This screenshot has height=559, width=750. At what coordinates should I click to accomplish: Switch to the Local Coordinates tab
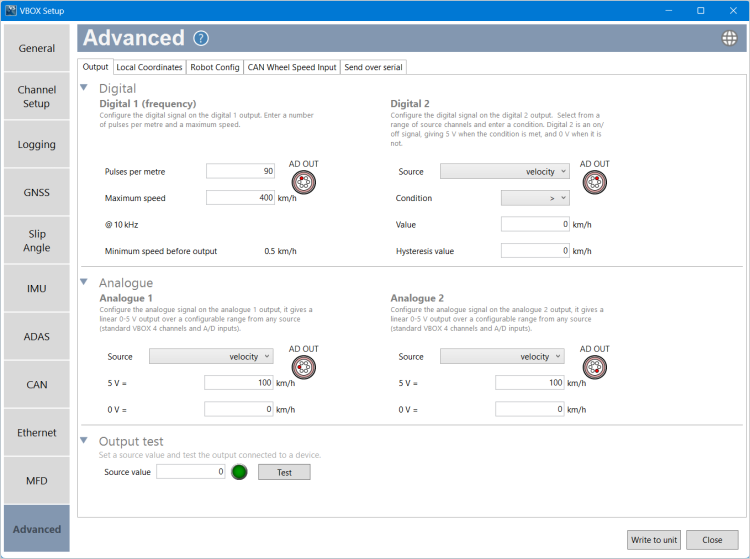tap(149, 67)
